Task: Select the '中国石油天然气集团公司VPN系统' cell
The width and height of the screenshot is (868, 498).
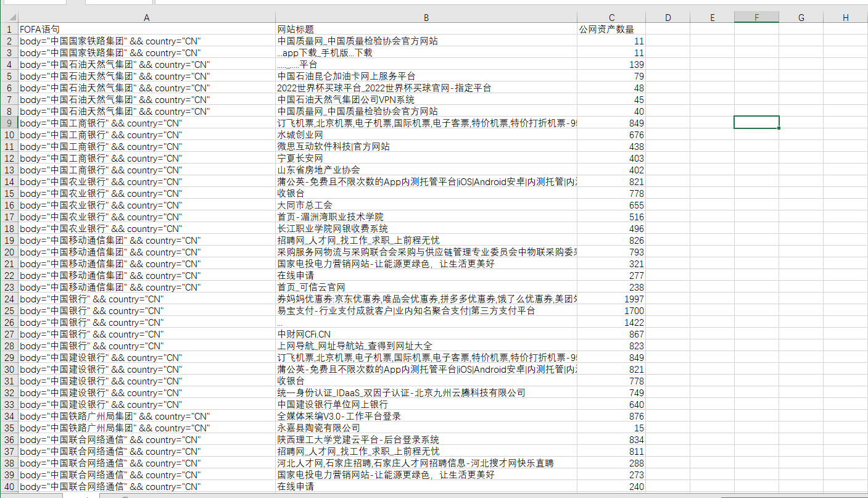Action: pyautogui.click(x=426, y=99)
